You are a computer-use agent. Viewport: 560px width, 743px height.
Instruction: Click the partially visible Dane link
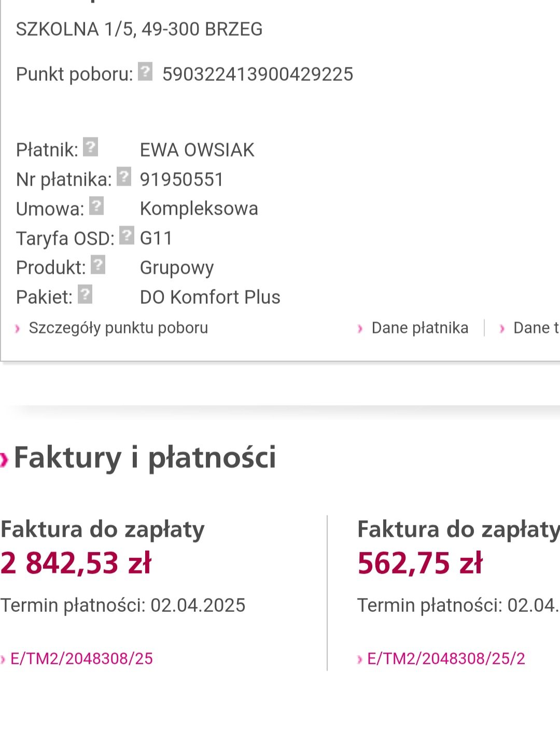(x=536, y=328)
